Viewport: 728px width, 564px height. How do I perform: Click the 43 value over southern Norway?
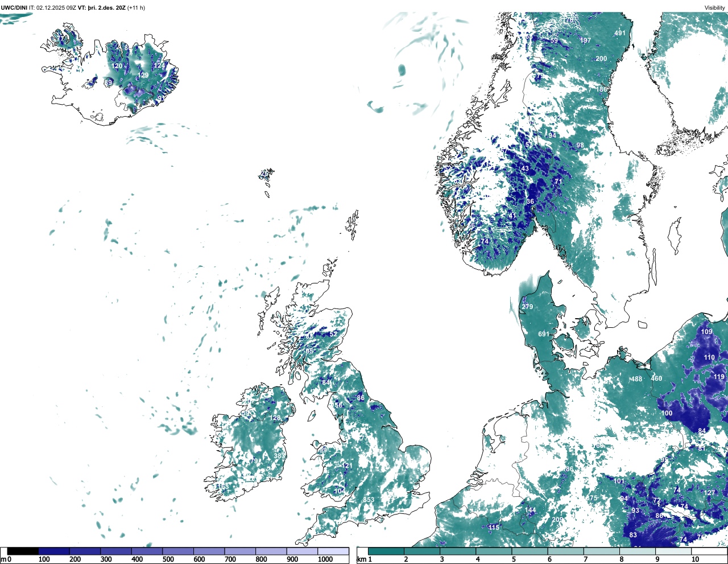click(525, 168)
